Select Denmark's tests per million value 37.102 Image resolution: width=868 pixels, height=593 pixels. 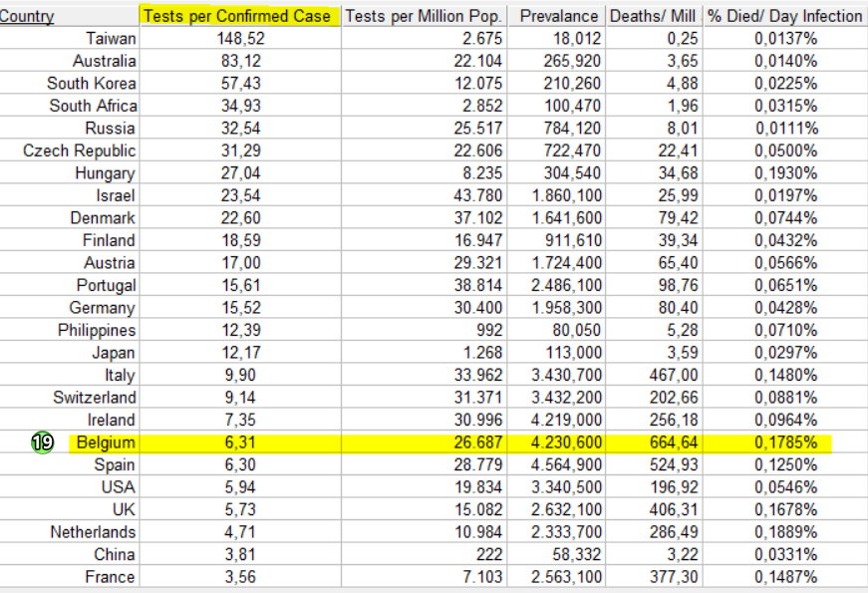click(x=477, y=218)
